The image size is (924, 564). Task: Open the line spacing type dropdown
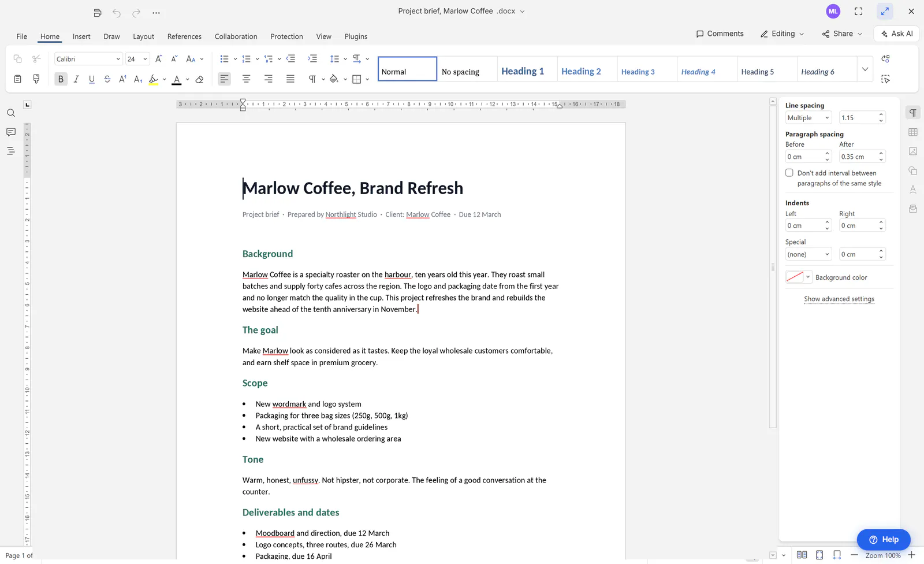(x=808, y=118)
